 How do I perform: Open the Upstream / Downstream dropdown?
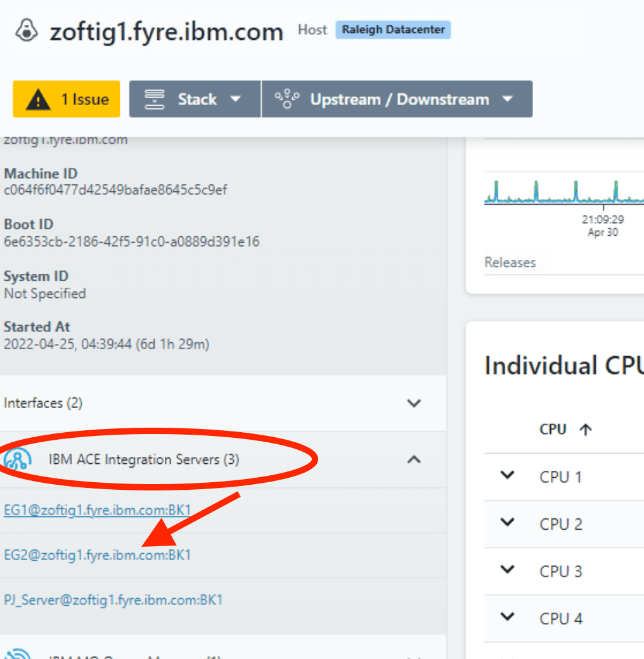397,99
